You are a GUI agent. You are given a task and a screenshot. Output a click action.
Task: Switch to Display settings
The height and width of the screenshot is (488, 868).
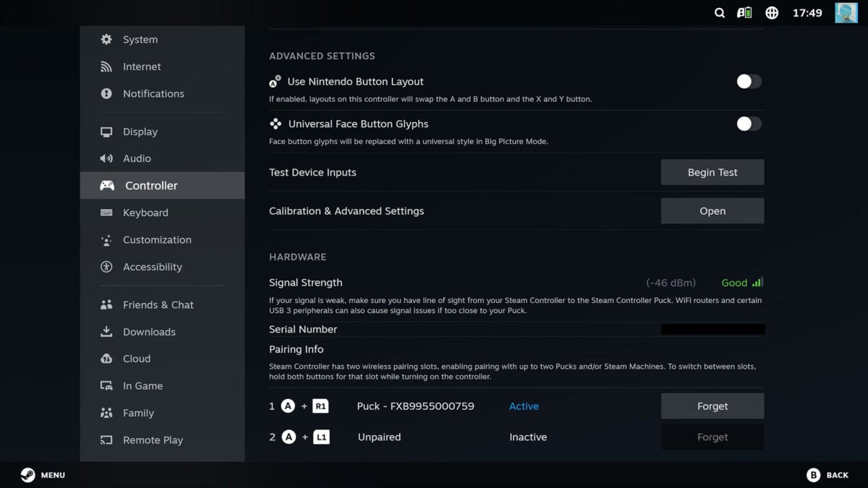(162, 132)
